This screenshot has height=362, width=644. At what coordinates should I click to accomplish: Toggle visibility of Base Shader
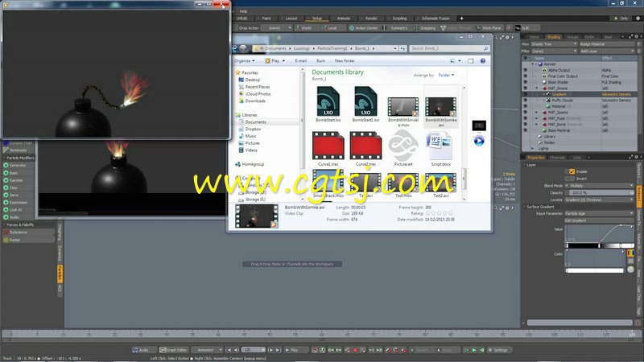pos(525,82)
